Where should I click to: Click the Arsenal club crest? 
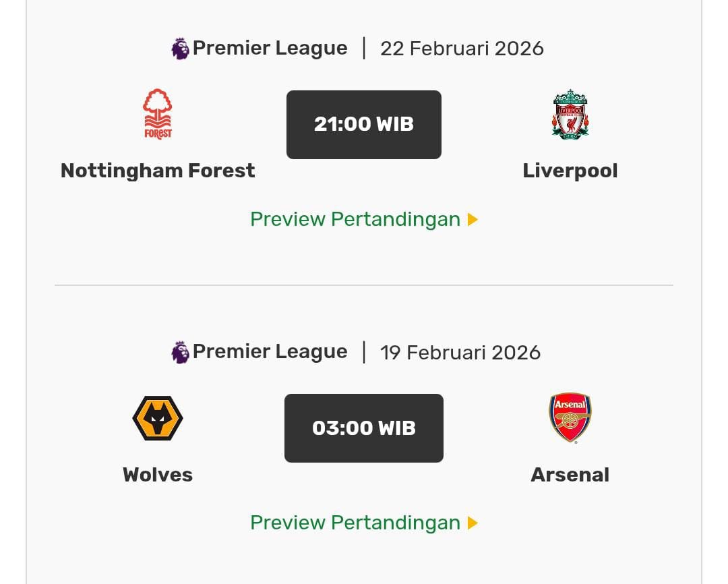point(570,418)
